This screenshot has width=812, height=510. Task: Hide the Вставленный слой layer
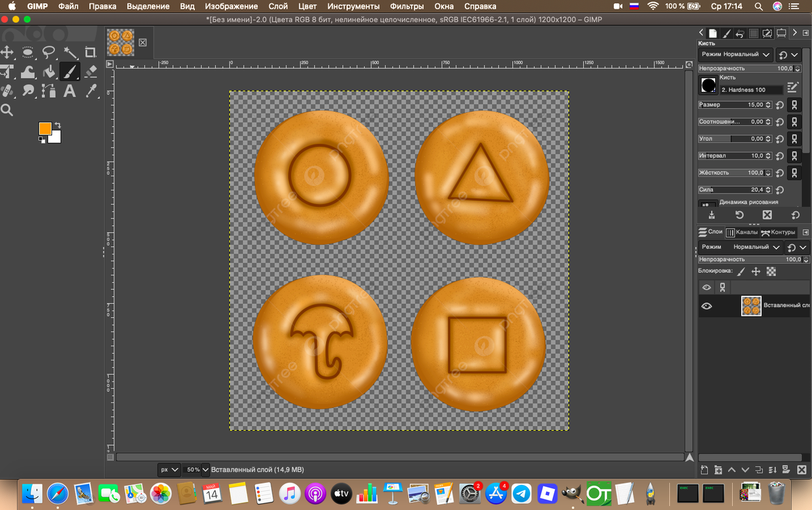click(706, 306)
